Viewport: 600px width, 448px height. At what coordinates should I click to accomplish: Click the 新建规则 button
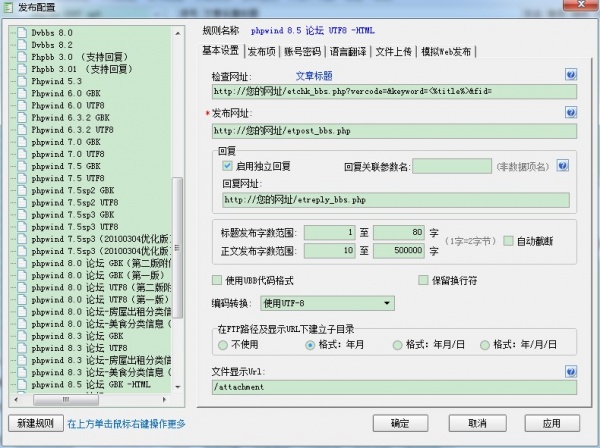pyautogui.click(x=36, y=424)
